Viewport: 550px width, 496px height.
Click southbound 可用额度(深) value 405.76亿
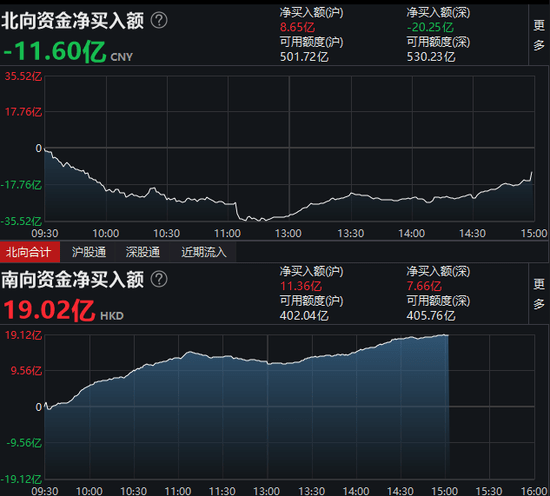431,315
